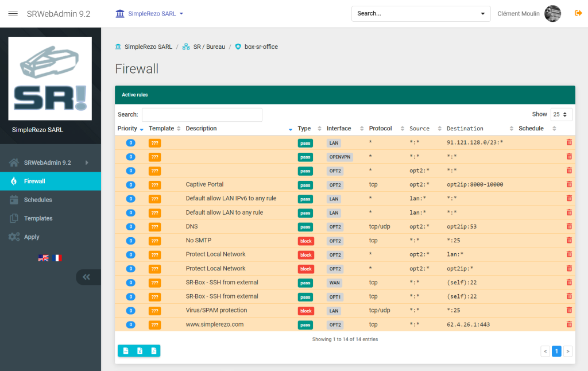Click the OPENVPN interface badge

pos(340,157)
